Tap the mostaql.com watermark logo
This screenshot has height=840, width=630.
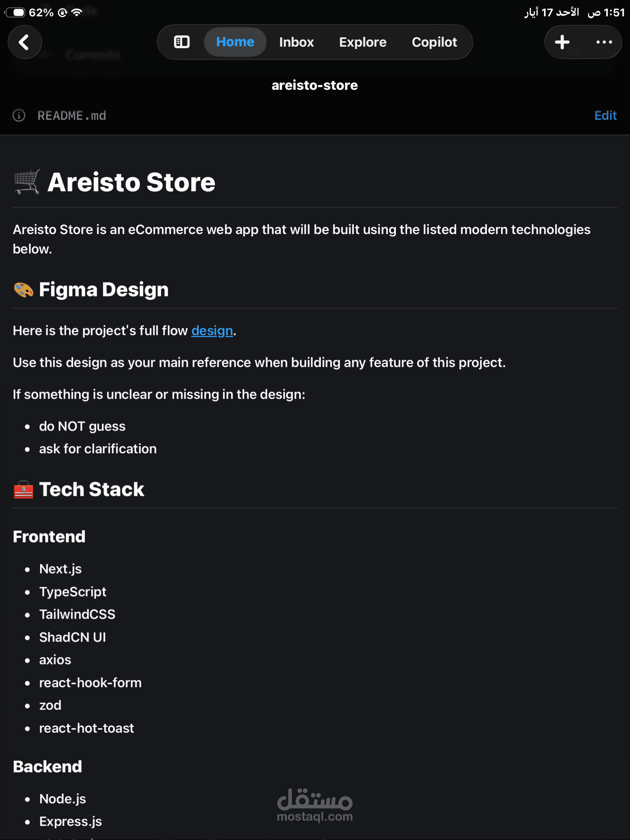[315, 805]
